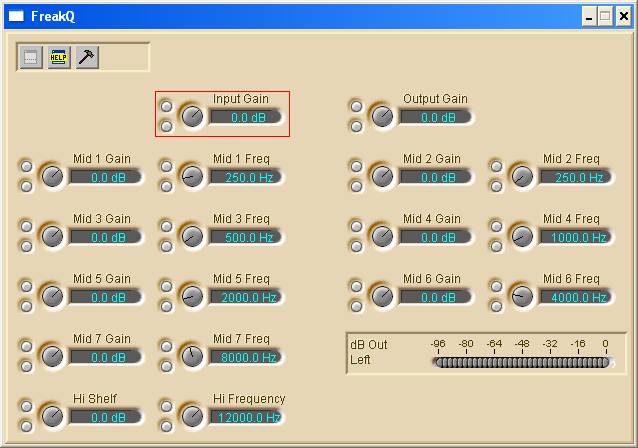The width and height of the screenshot is (638, 448).
Task: Click the lower round button beside Hi Frequency
Action: 166,426
